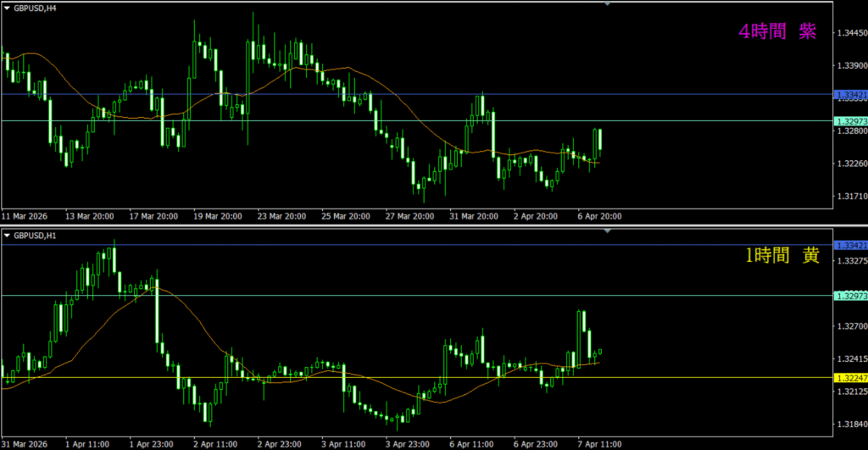Click the GBPUSD,H4 chart title text

[35, 8]
